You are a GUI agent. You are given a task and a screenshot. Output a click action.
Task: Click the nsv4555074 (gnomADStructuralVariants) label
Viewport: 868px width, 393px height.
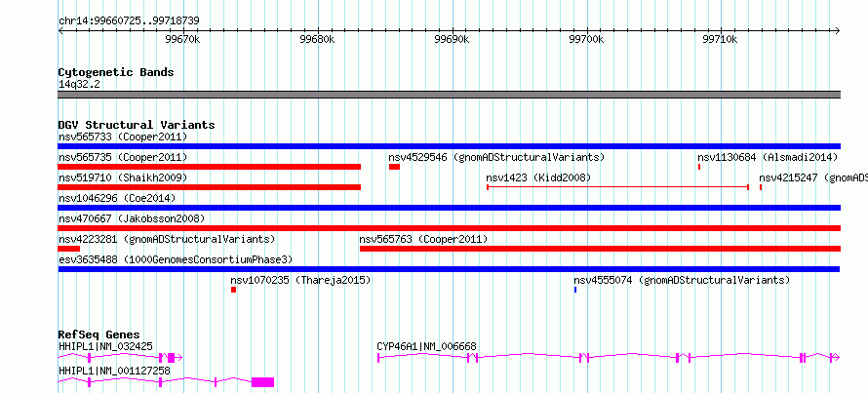coord(682,280)
